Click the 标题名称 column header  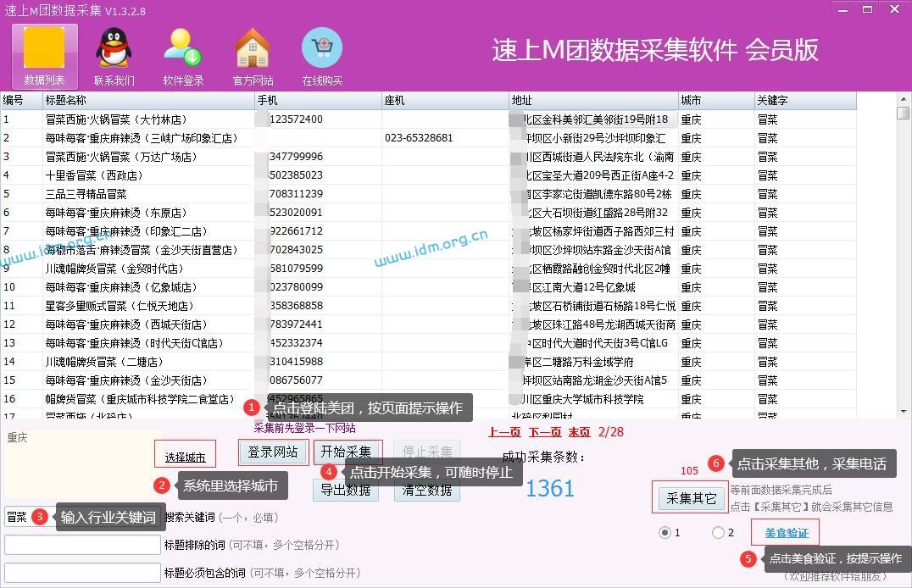click(x=149, y=101)
